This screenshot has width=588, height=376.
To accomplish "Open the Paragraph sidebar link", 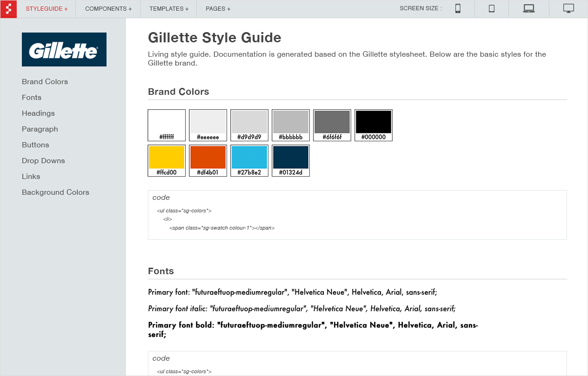I will pyautogui.click(x=40, y=129).
